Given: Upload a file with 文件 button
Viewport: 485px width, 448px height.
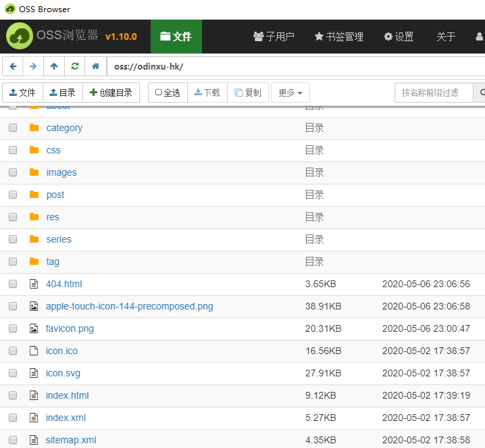Looking at the screenshot, I should [22, 93].
